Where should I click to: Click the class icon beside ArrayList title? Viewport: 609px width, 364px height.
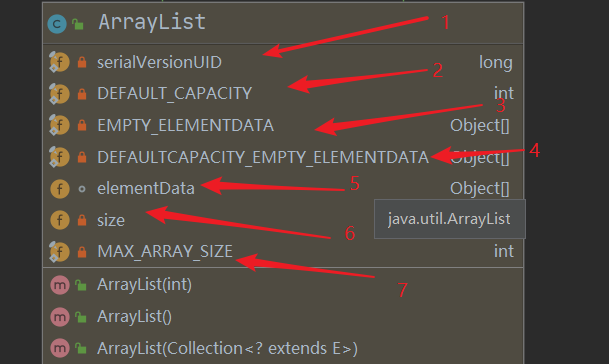pyautogui.click(x=57, y=24)
